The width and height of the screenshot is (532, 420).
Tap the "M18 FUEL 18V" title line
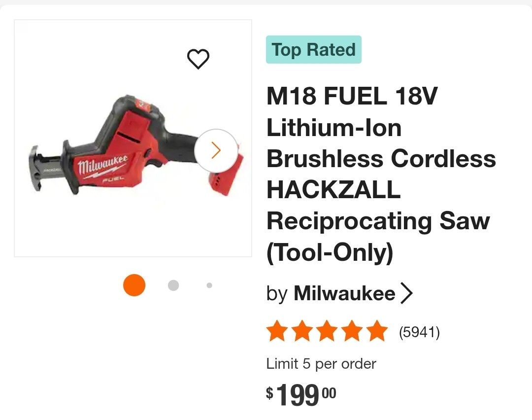point(352,97)
